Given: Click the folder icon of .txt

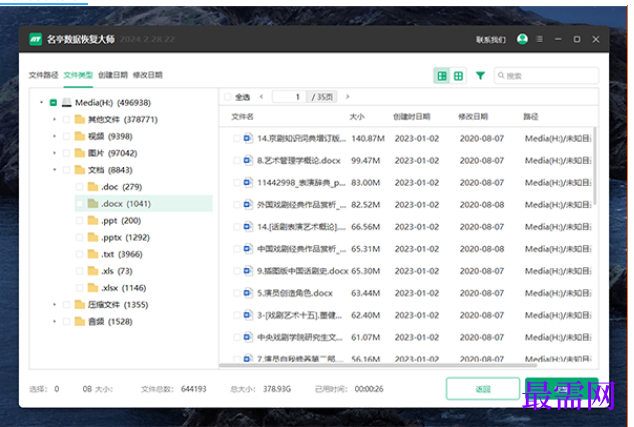Looking at the screenshot, I should tap(93, 254).
